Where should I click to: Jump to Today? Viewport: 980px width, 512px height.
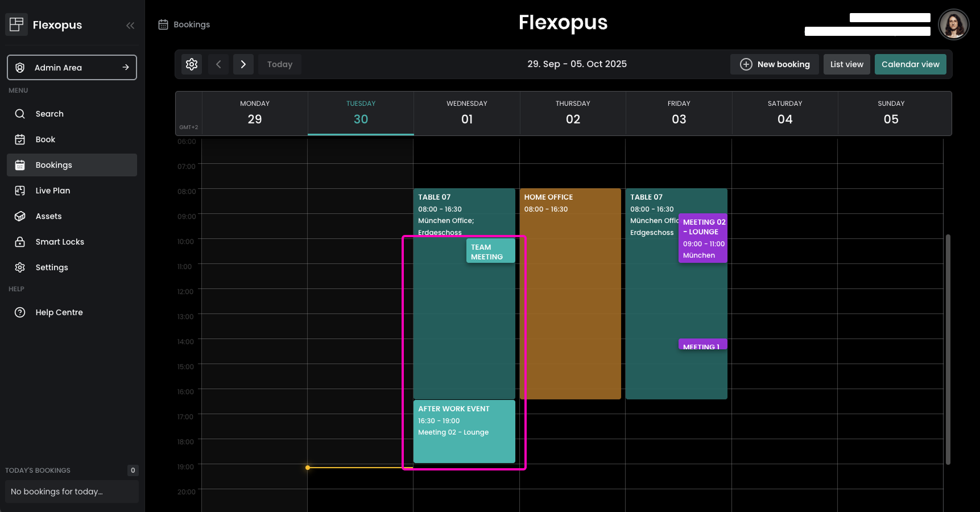(x=280, y=64)
